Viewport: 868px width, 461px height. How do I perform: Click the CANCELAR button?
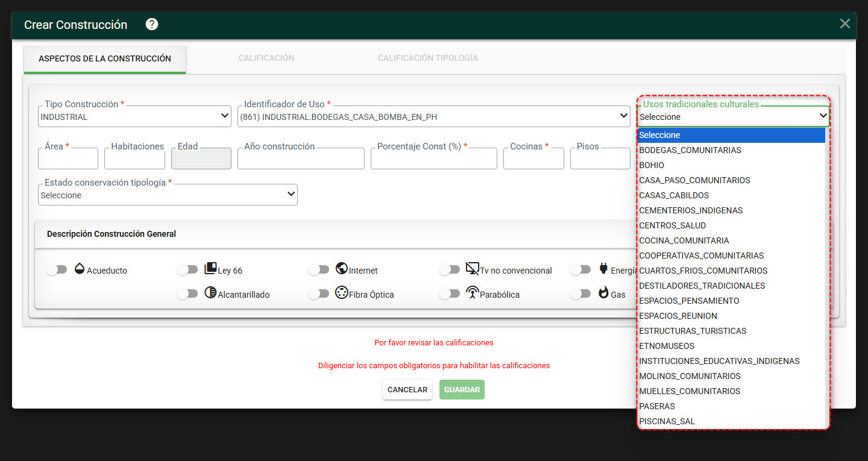407,390
